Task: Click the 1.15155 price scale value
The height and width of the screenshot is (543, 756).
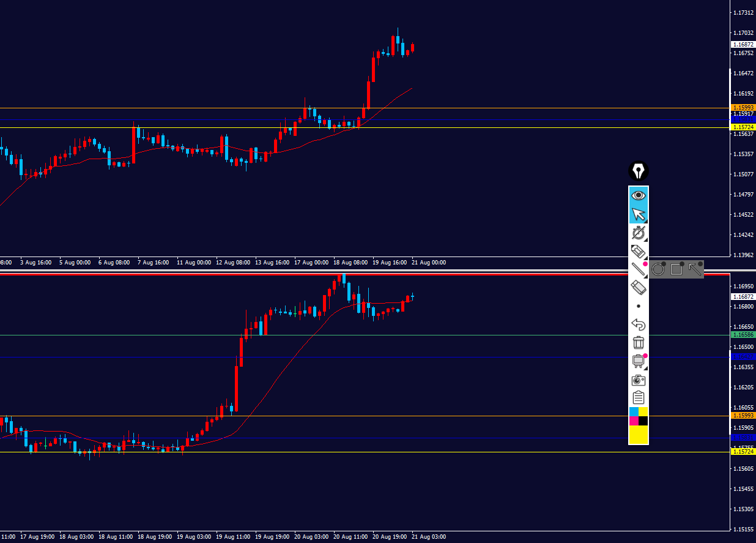Action: 743,529
